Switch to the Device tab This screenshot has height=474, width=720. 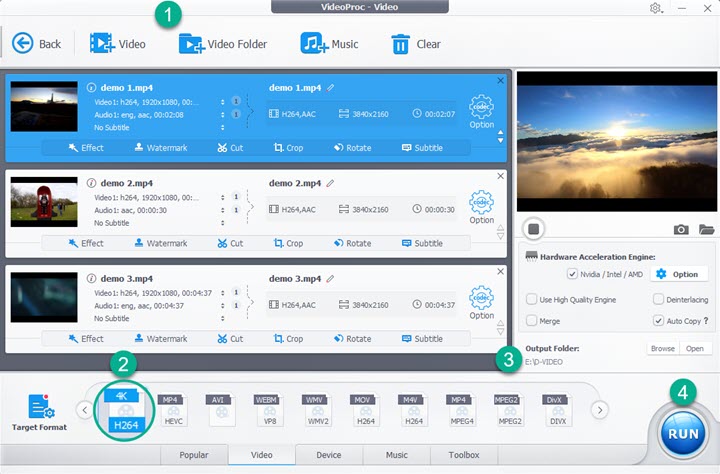pos(329,455)
